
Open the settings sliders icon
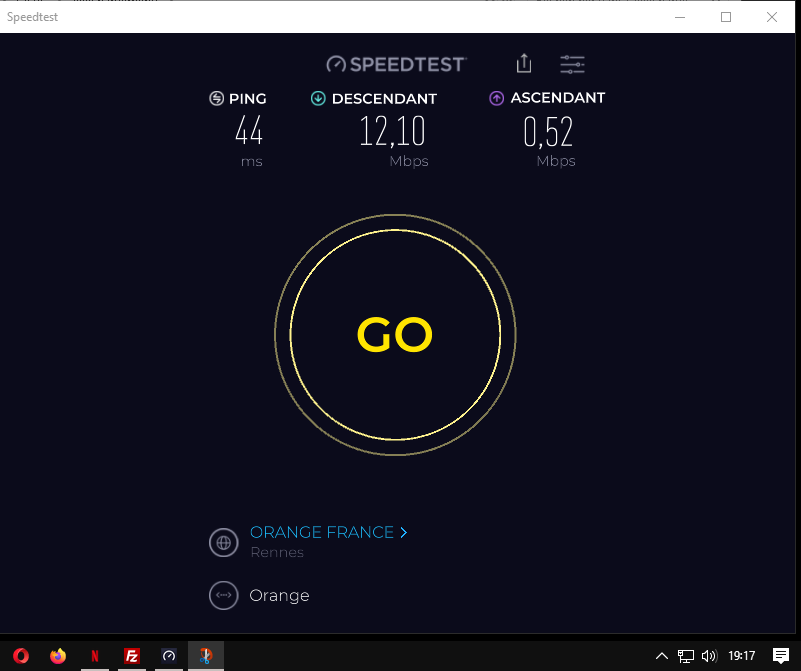click(x=572, y=64)
